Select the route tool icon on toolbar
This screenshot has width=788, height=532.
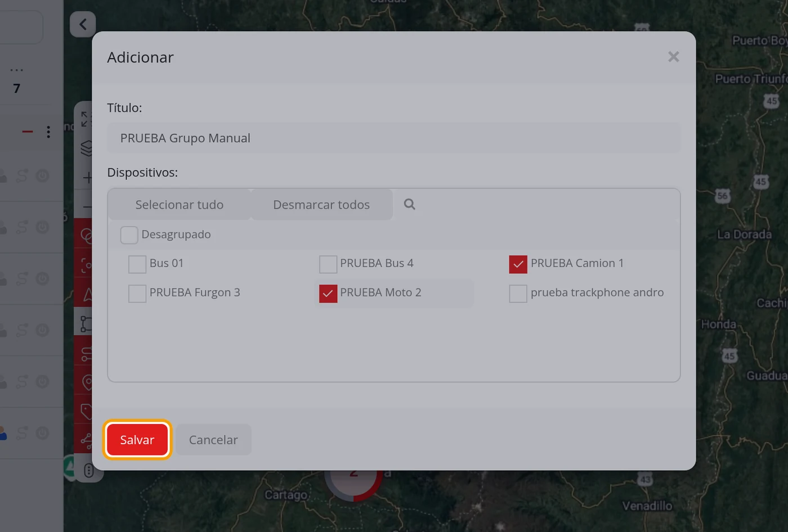pyautogui.click(x=87, y=354)
